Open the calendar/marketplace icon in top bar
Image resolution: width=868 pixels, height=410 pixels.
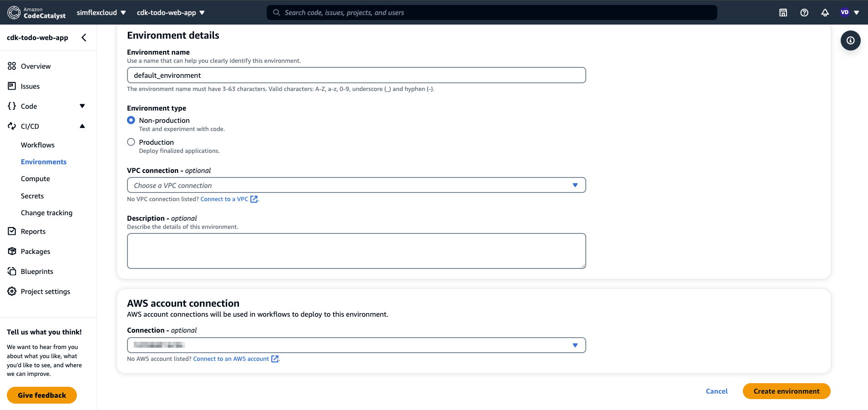point(783,13)
